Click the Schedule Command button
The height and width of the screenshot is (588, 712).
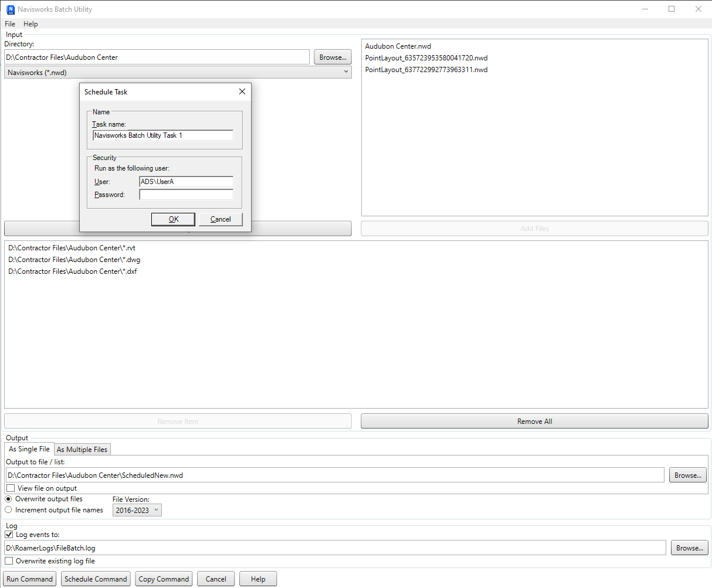(96, 579)
